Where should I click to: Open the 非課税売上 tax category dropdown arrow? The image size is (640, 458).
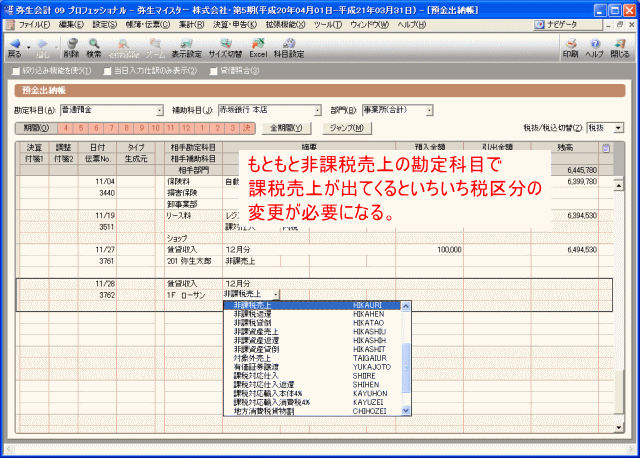point(276,294)
